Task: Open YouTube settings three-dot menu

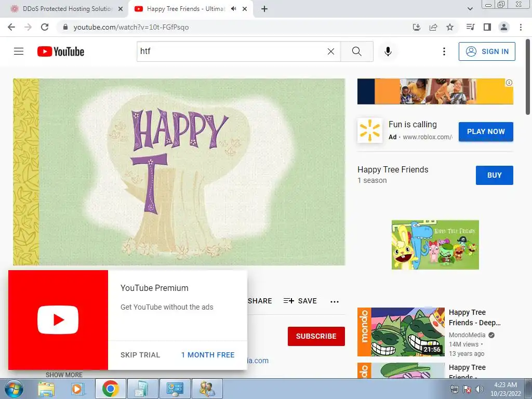Action: click(x=444, y=51)
